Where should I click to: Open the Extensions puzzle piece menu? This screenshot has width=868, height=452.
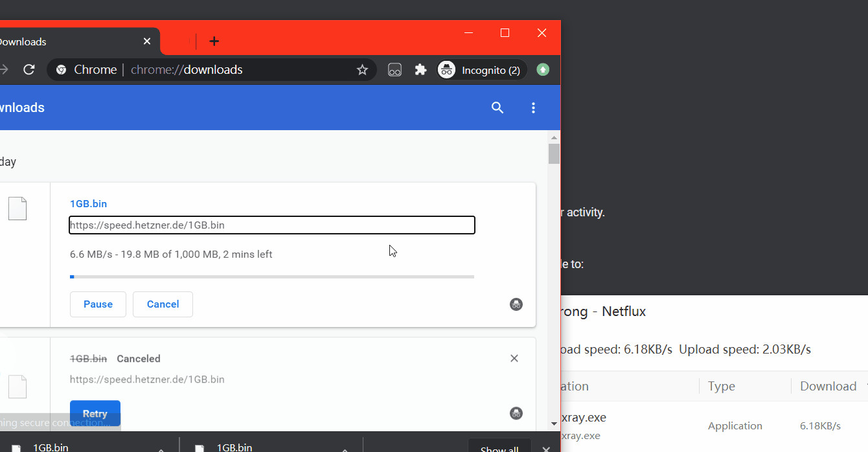tap(420, 69)
